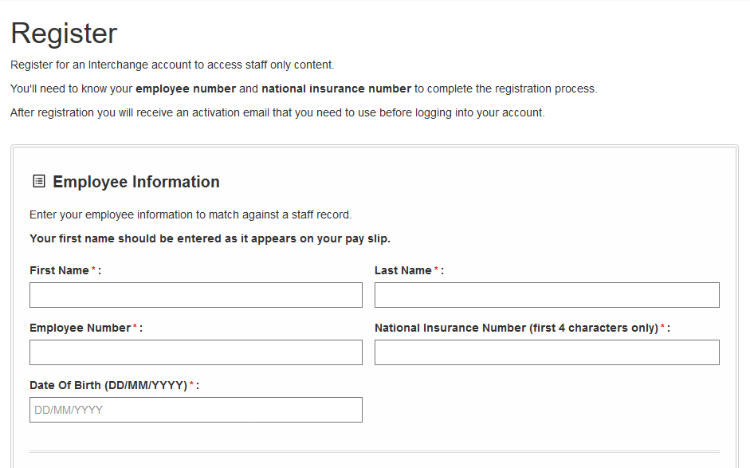Click the activation email instruction sentence

[x=277, y=113]
